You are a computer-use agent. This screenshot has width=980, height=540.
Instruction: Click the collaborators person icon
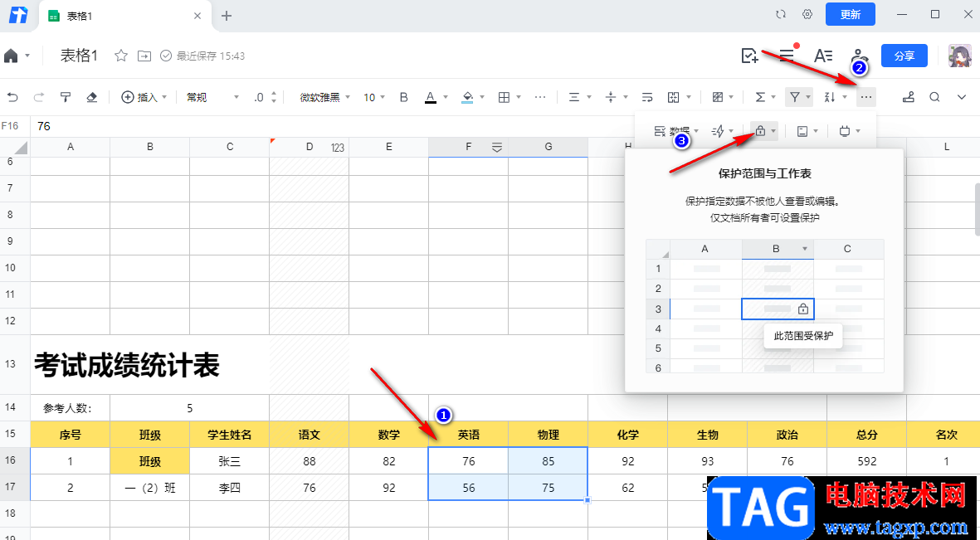click(860, 56)
